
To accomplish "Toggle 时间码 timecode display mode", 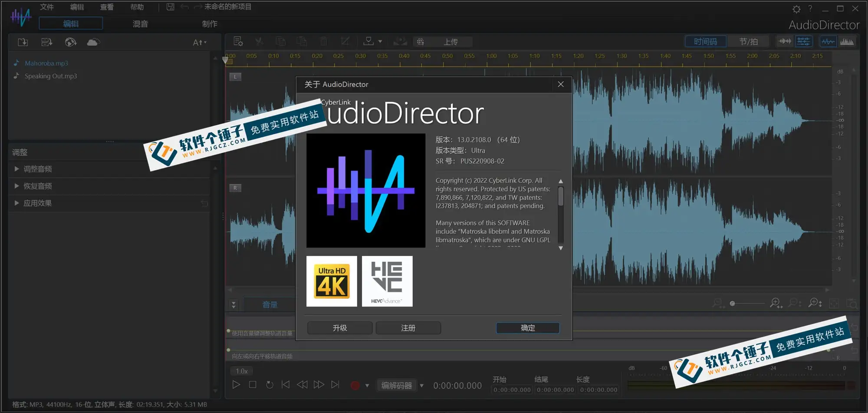I will [705, 41].
